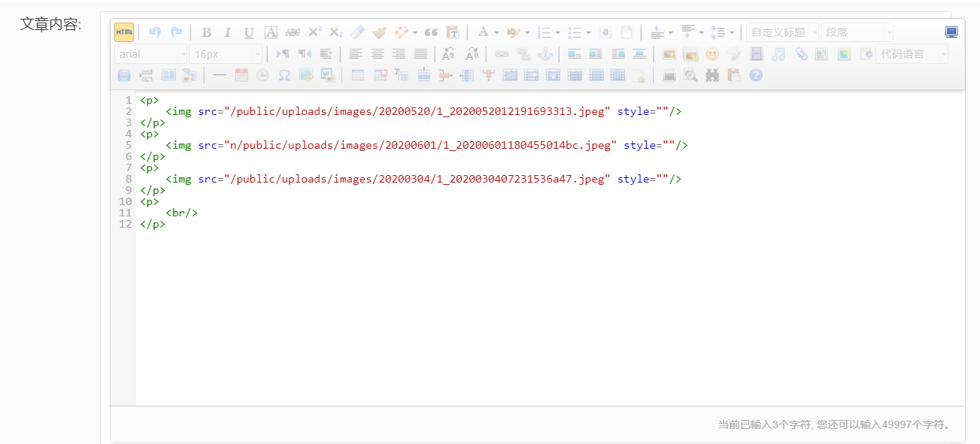Open help via question mark icon

tap(756, 75)
